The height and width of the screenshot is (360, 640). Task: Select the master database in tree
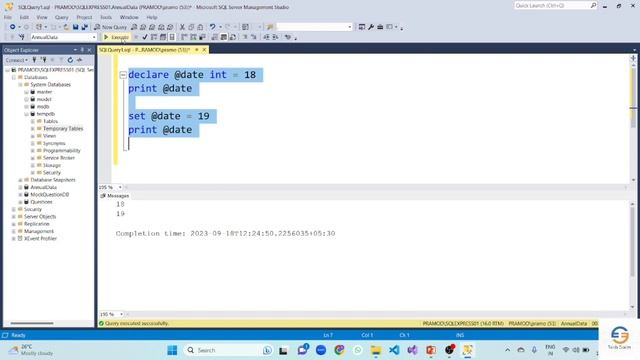point(44,92)
